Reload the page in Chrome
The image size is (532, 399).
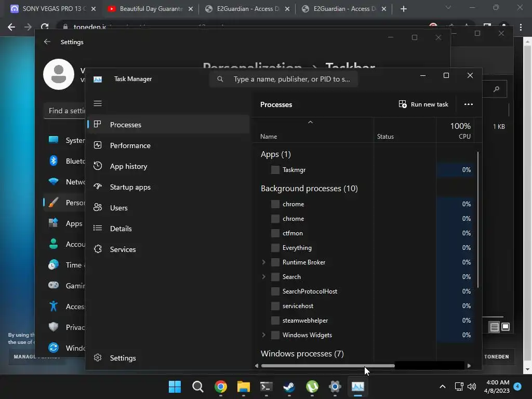(x=45, y=27)
